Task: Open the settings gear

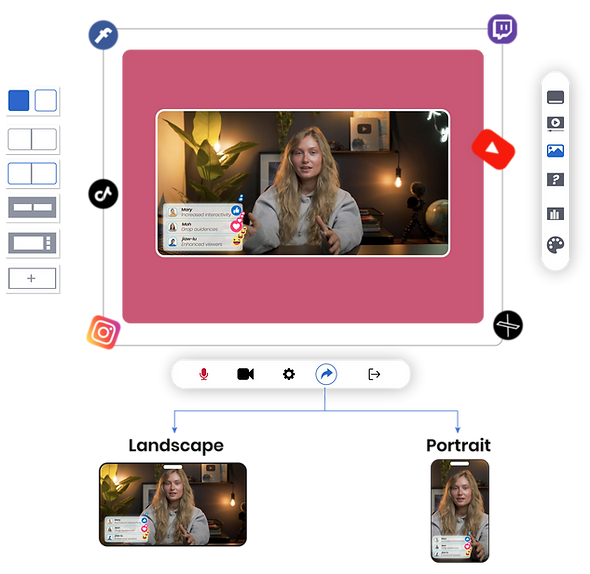Action: [289, 374]
